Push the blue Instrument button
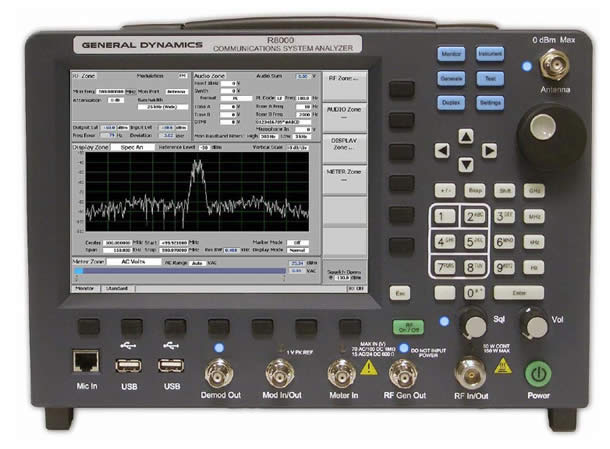Viewport: 610px width, 449px height. coord(490,54)
